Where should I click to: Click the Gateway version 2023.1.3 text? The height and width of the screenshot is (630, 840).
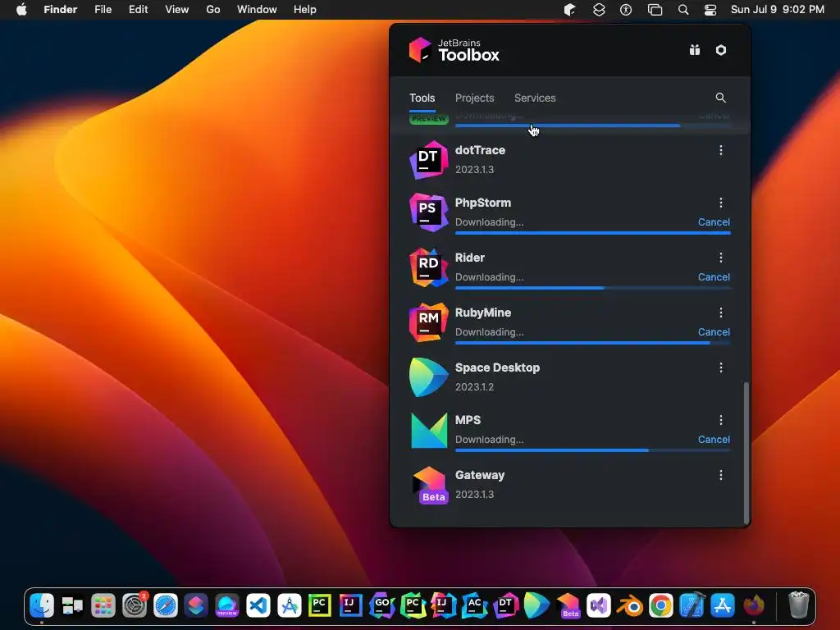(x=475, y=495)
